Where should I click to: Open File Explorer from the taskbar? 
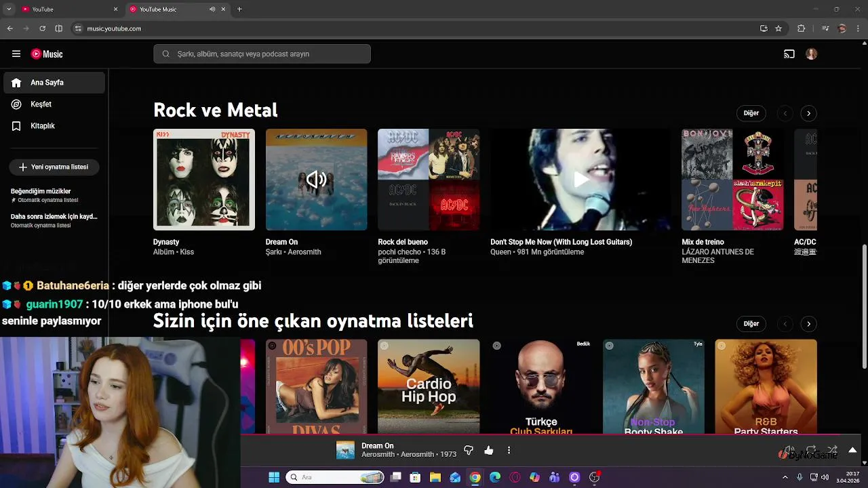click(435, 477)
